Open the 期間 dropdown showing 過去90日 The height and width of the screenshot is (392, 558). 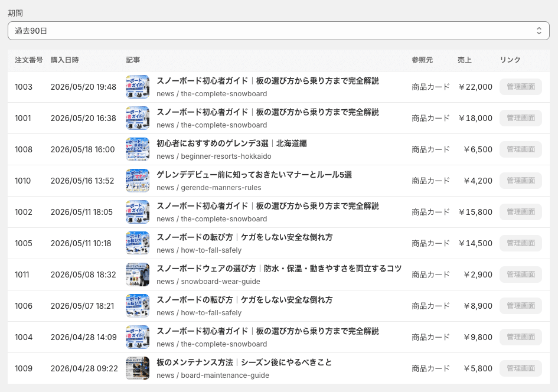click(279, 31)
